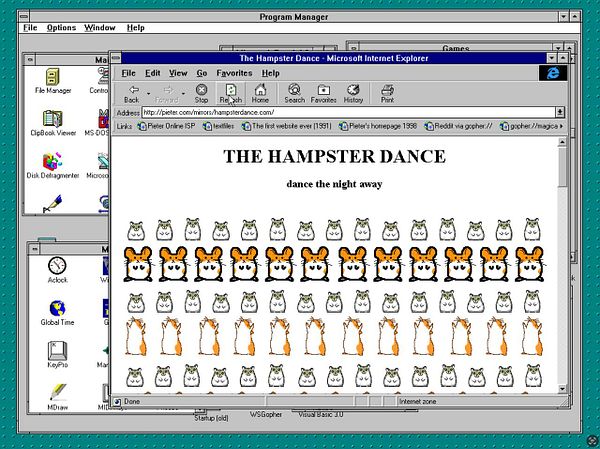600x449 pixels.
Task: Open the Favorites toolbar button
Action: [x=323, y=94]
